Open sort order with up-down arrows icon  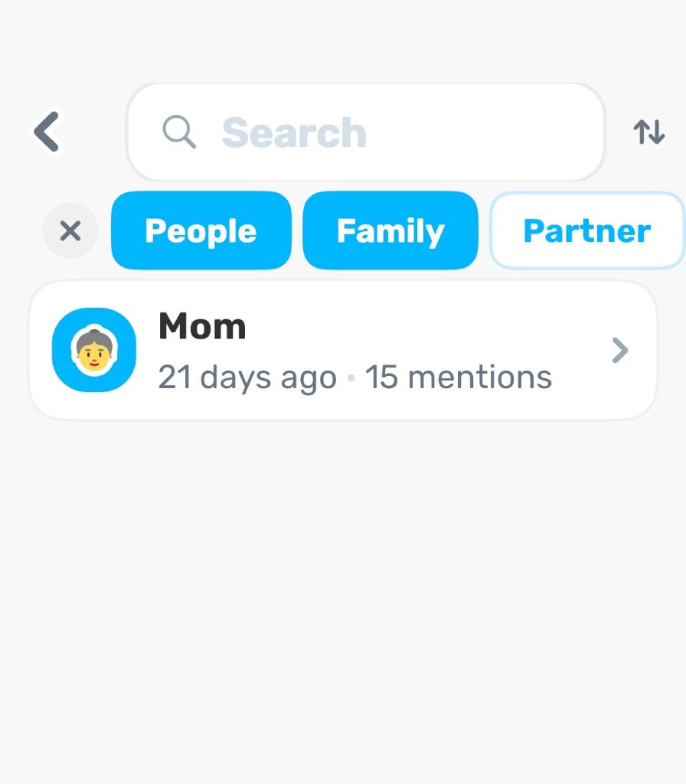coord(649,132)
